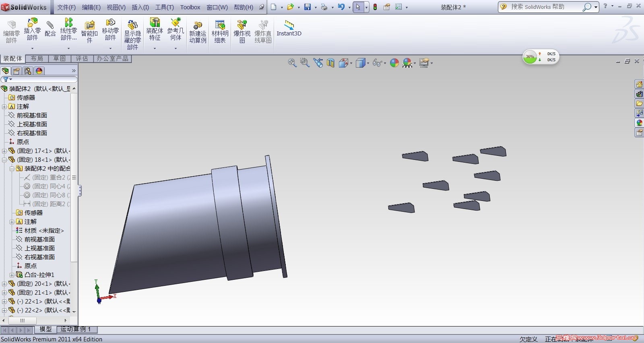Select 前视基准面 under the top assembly
The image size is (644, 343).
(x=32, y=116)
